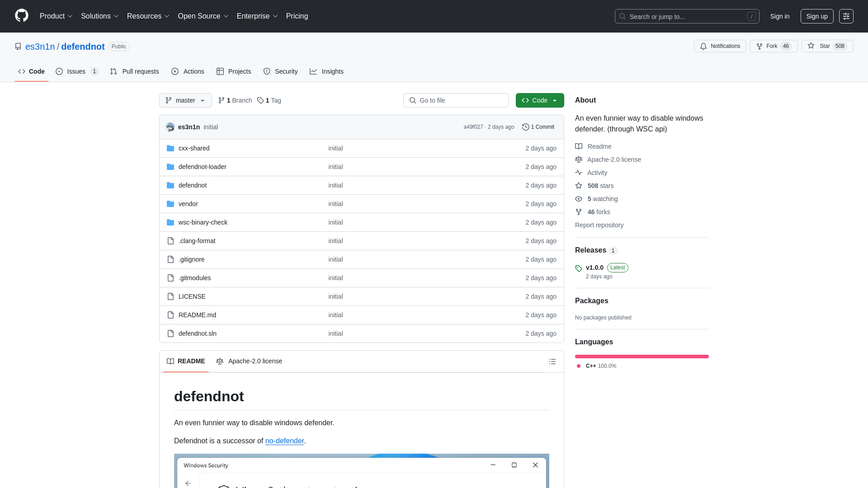868x488 pixels.
Task: Open commit a49f027 link
Action: 473,127
